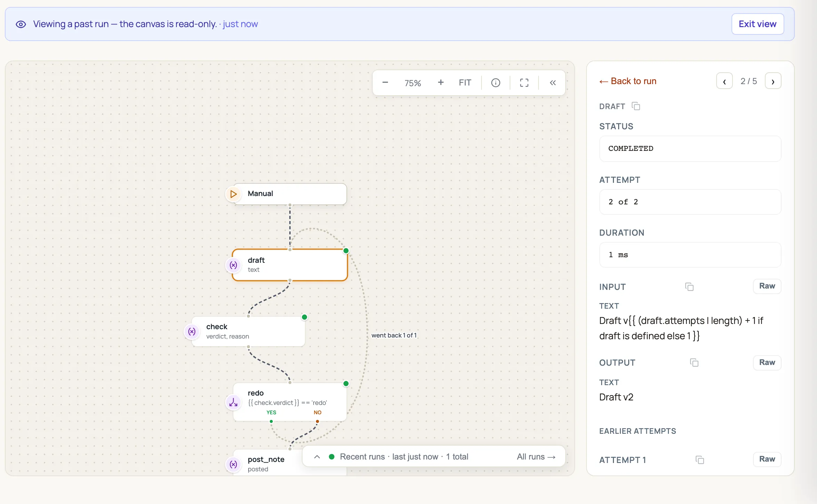Click the redo node NO output
817x504 pixels.
coord(317,421)
